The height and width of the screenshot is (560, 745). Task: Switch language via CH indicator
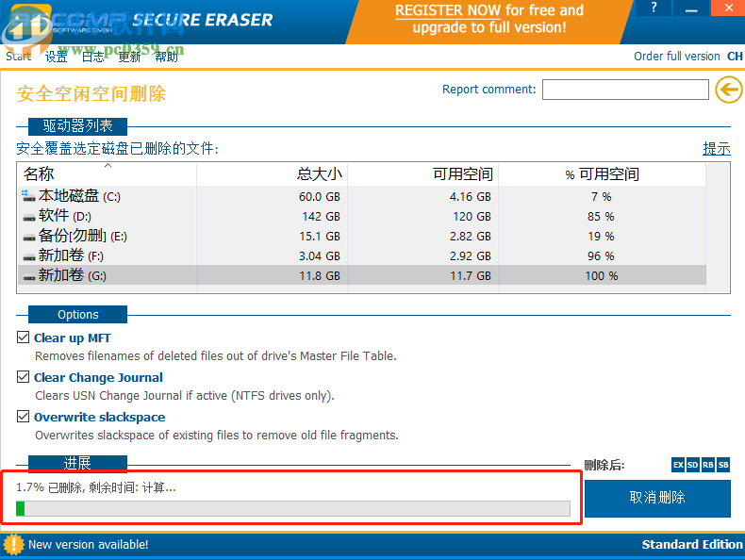pos(735,56)
